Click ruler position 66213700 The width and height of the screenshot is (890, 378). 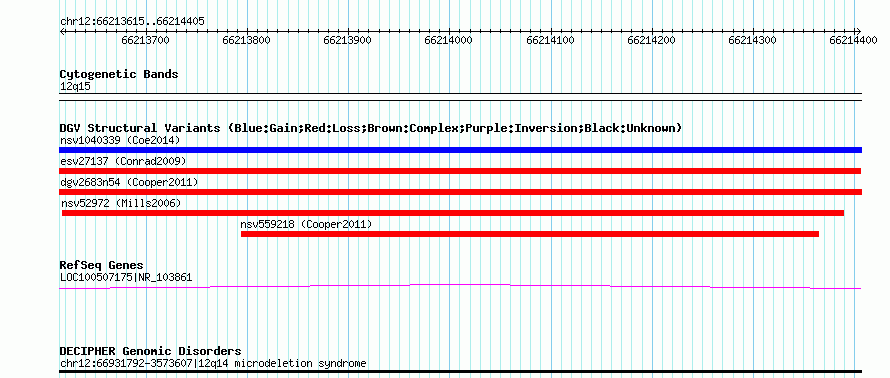[x=145, y=40]
